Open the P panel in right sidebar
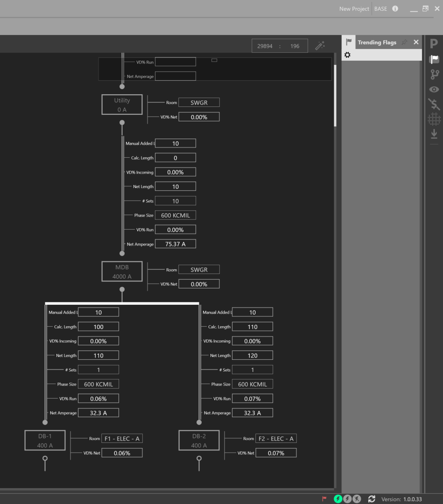 click(434, 44)
